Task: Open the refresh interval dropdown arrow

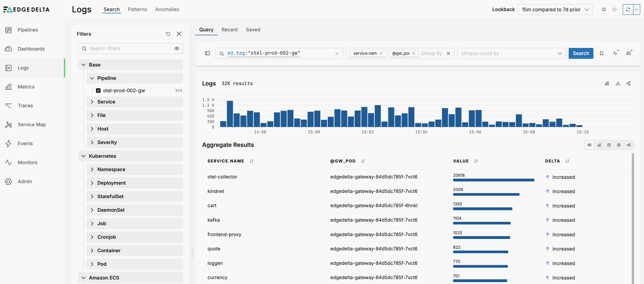Action: (637, 10)
